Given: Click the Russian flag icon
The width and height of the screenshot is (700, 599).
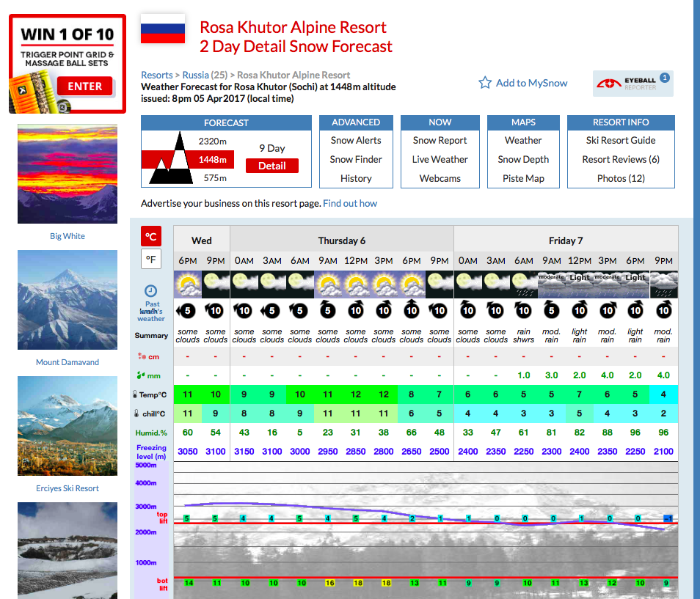Looking at the screenshot, I should coord(163,29).
